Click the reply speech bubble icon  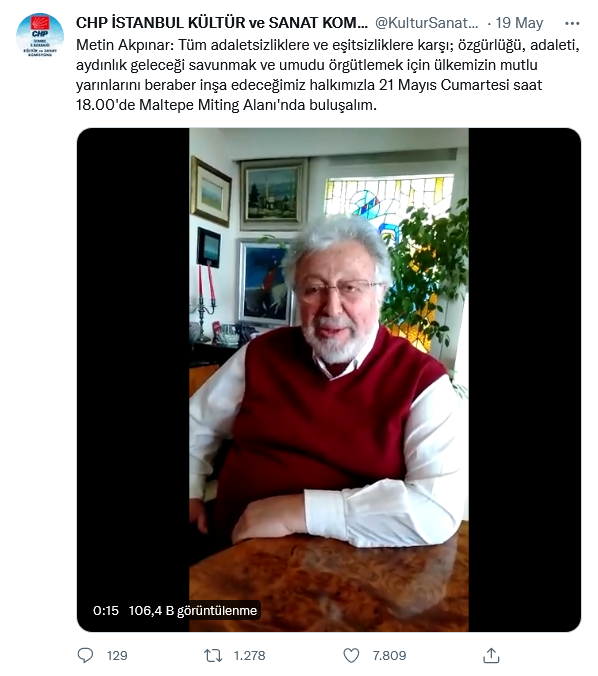(x=85, y=655)
